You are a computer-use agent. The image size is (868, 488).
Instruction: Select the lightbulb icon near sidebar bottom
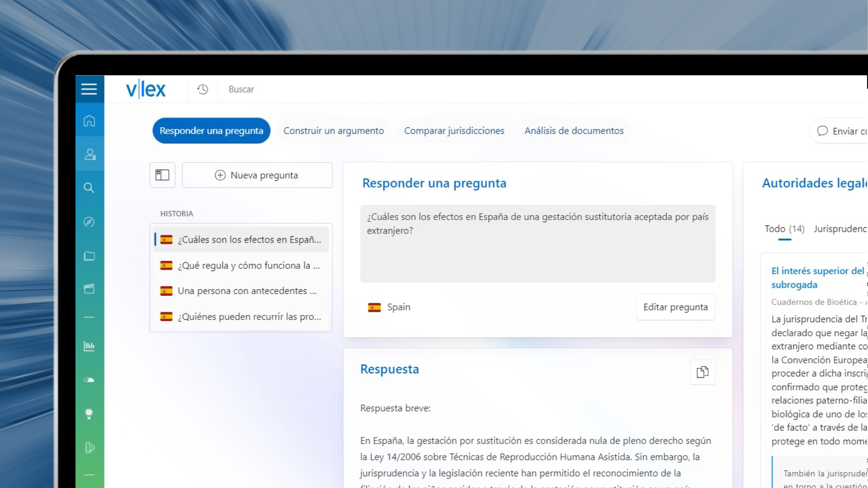click(x=90, y=414)
